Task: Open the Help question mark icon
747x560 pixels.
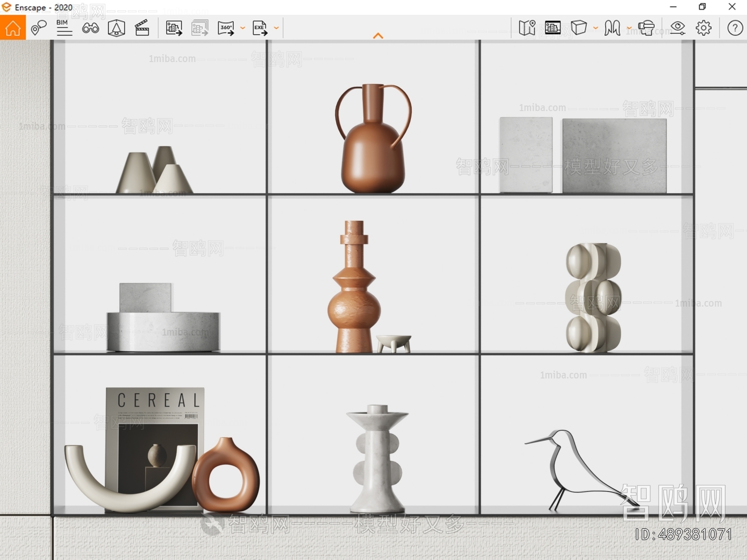Action: click(x=735, y=28)
